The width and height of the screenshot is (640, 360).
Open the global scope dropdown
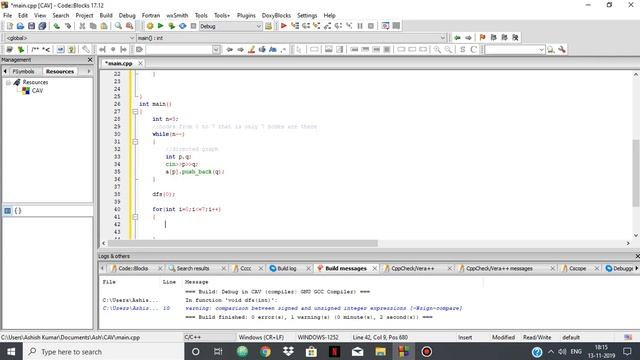(x=70, y=38)
